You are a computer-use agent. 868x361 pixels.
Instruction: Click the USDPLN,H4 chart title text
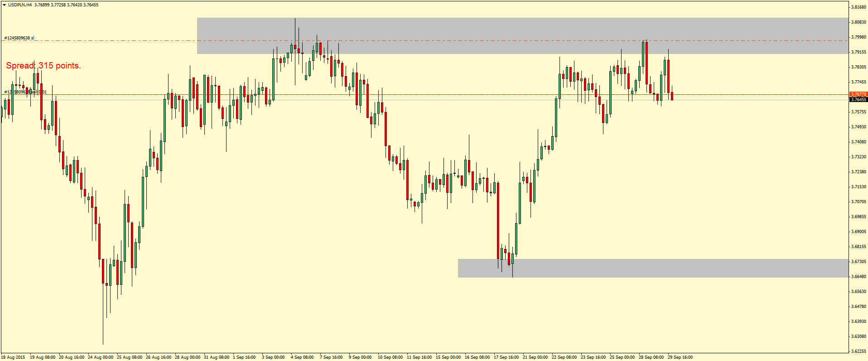click(x=20, y=5)
